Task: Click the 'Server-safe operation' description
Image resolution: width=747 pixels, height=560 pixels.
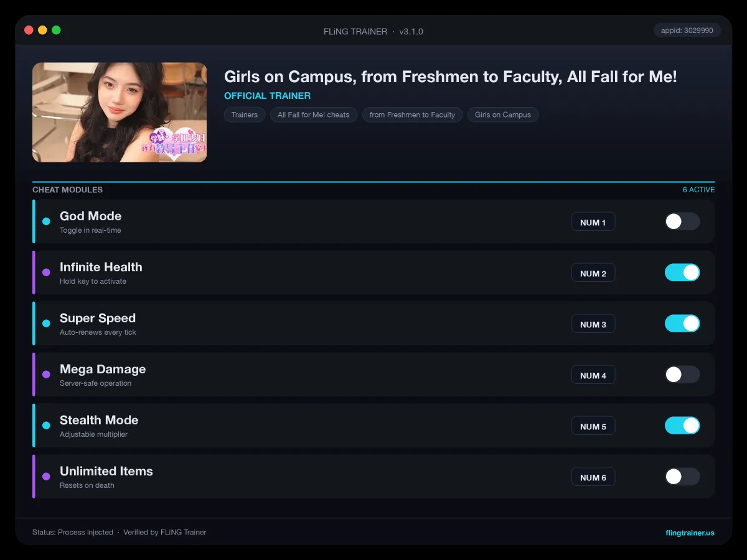Action: tap(95, 383)
